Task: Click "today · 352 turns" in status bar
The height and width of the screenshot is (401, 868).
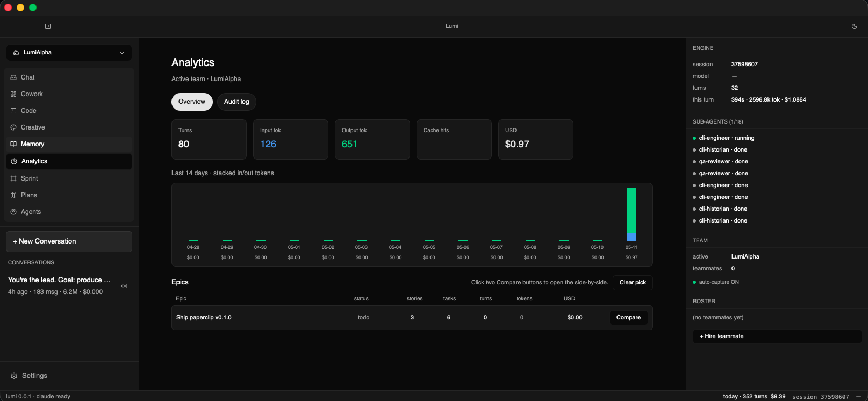Action: [x=745, y=397]
